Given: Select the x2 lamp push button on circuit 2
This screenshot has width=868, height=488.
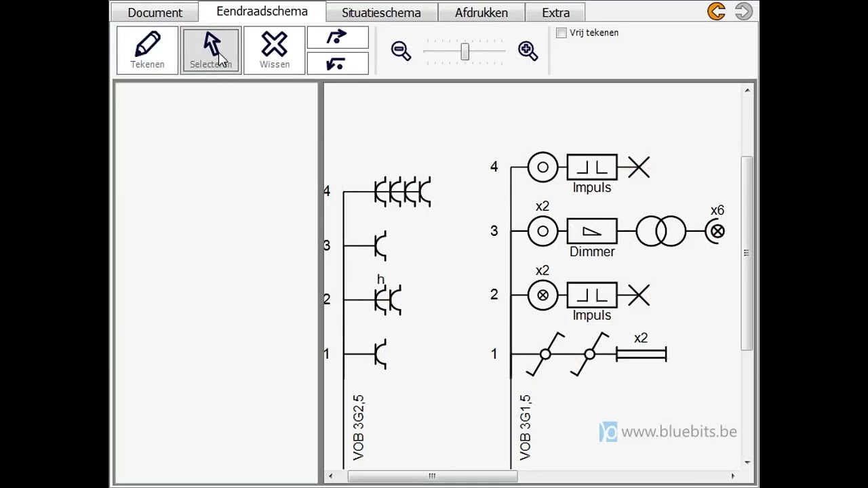Looking at the screenshot, I should 542,296.
